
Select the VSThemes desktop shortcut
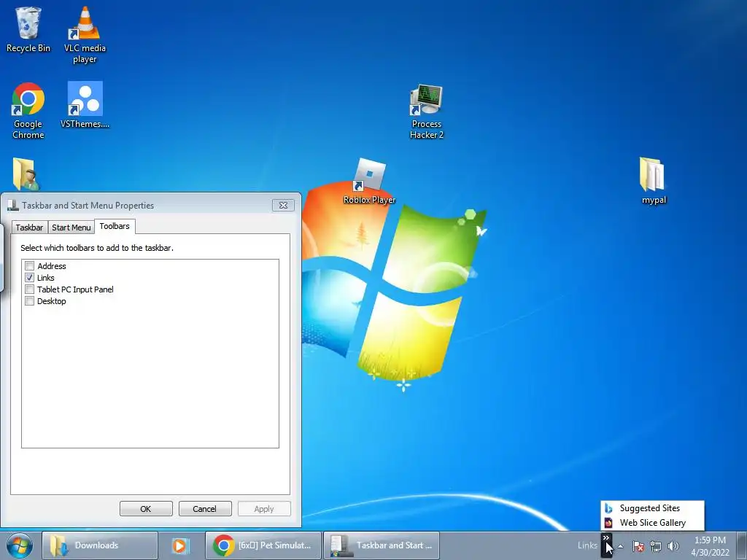(85, 105)
